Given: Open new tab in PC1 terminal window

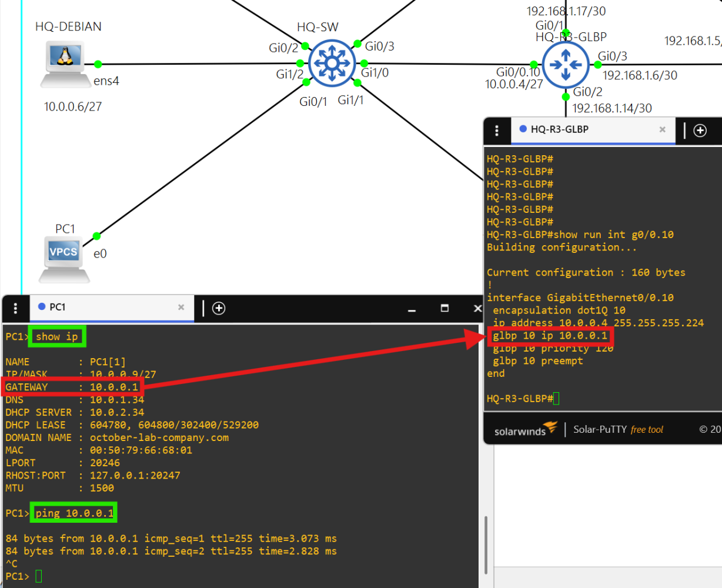Looking at the screenshot, I should (x=219, y=308).
